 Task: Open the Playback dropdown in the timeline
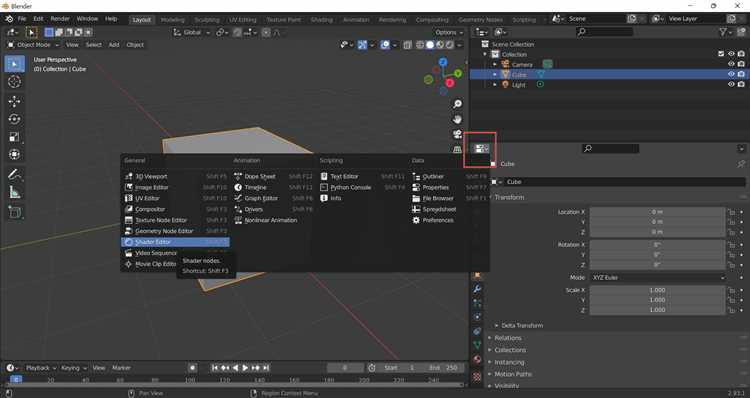point(41,368)
